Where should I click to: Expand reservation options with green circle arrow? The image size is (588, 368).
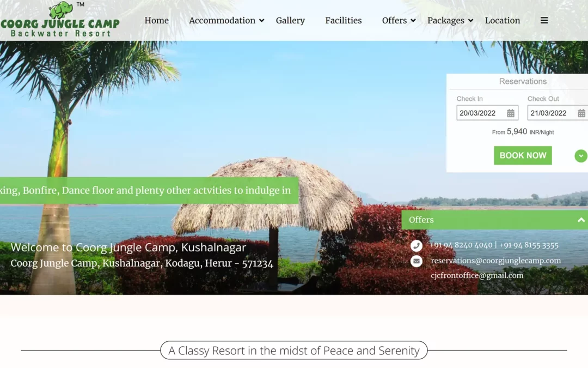[581, 156]
